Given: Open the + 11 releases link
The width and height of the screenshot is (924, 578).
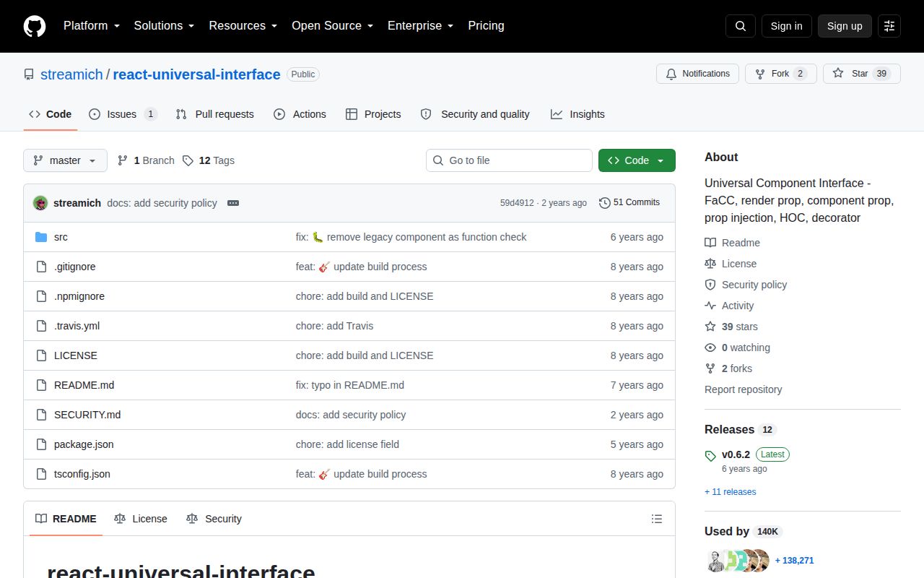Looking at the screenshot, I should point(731,492).
